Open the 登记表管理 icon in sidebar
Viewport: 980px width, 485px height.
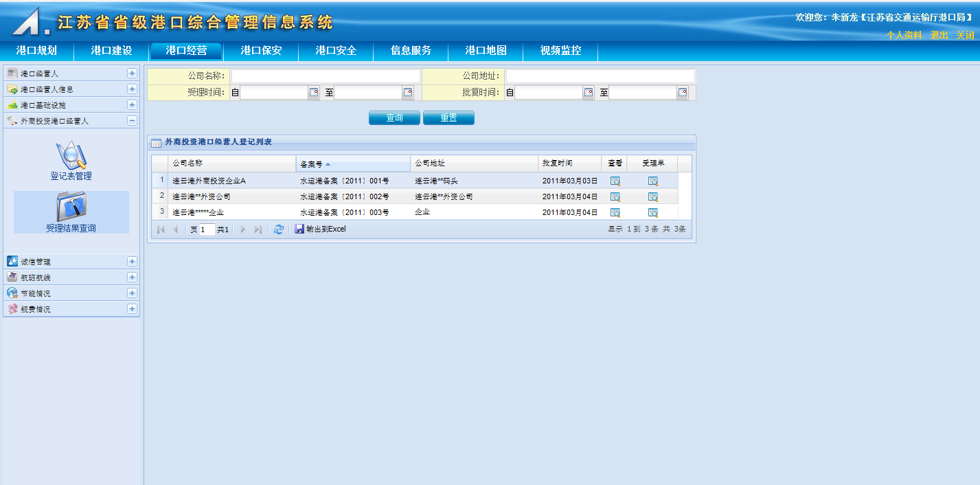(71, 156)
